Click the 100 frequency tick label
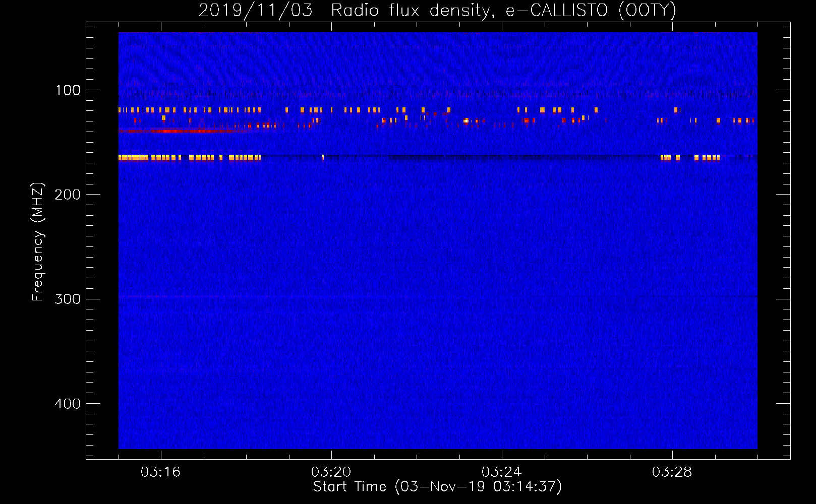This screenshot has height=504, width=816. 68,90
